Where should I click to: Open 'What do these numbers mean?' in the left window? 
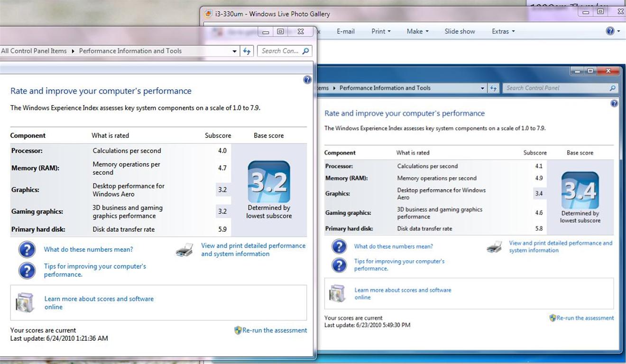(89, 249)
